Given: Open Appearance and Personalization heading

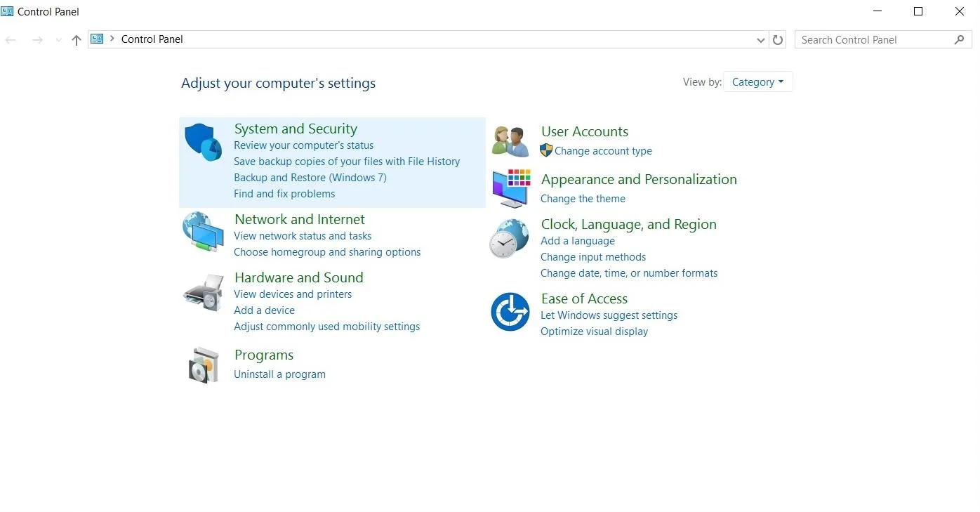Looking at the screenshot, I should coord(639,179).
